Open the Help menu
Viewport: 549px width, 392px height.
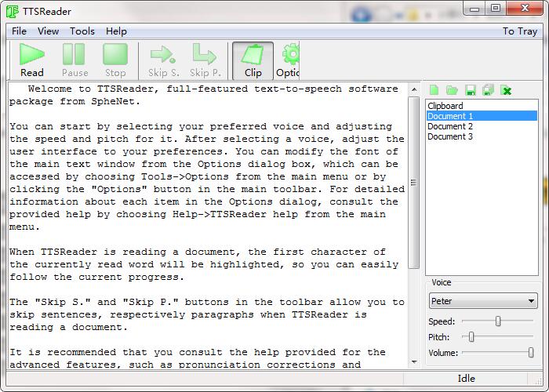tap(116, 31)
